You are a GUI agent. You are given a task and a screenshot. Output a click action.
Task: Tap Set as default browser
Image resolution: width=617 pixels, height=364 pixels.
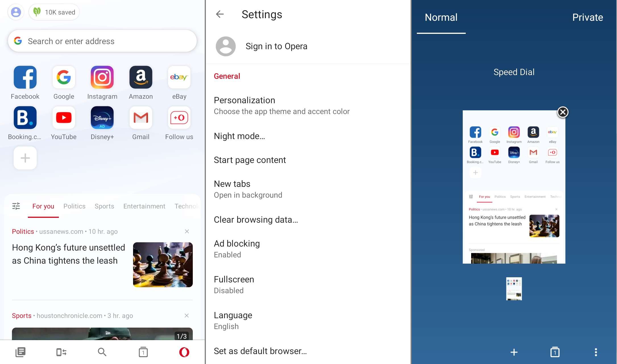[308, 351]
